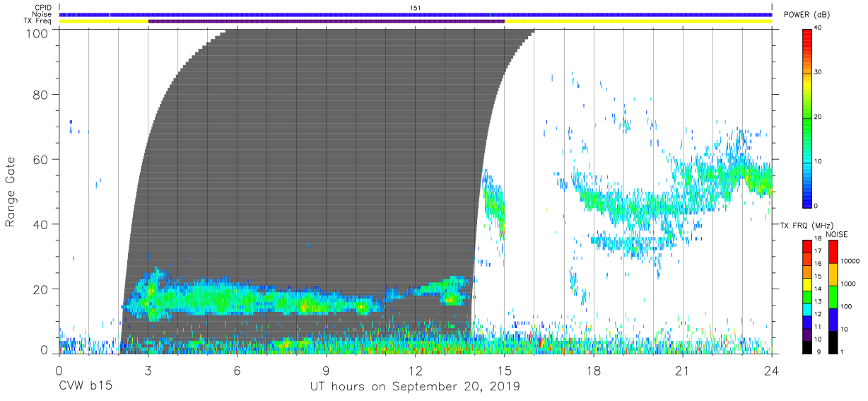
Task: Click the 'CPID' row label
Action: coord(44,7)
